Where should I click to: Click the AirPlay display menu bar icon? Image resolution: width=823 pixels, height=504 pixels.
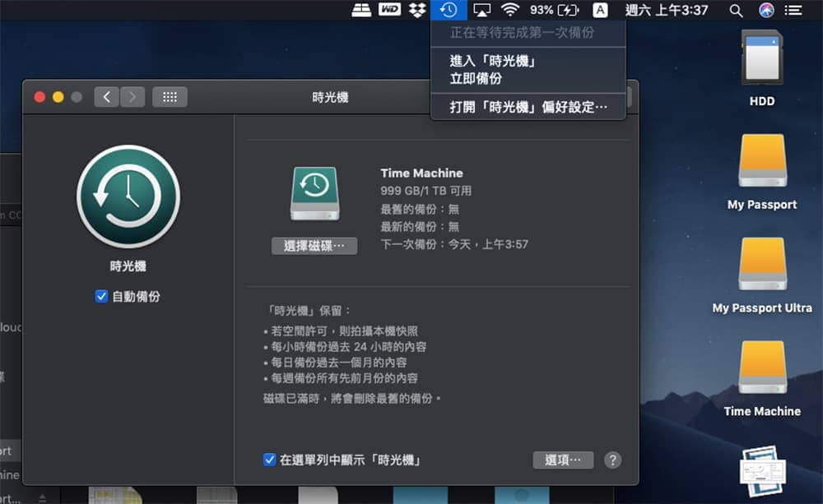tap(481, 10)
